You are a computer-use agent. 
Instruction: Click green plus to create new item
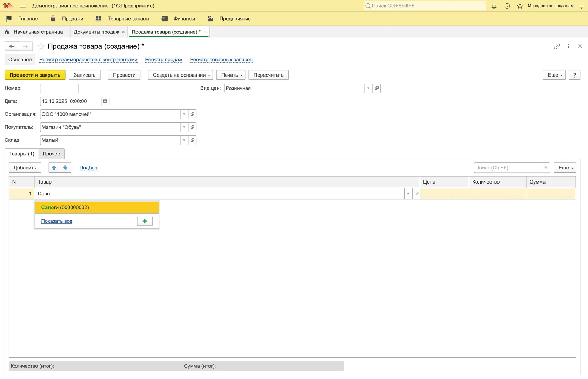145,221
